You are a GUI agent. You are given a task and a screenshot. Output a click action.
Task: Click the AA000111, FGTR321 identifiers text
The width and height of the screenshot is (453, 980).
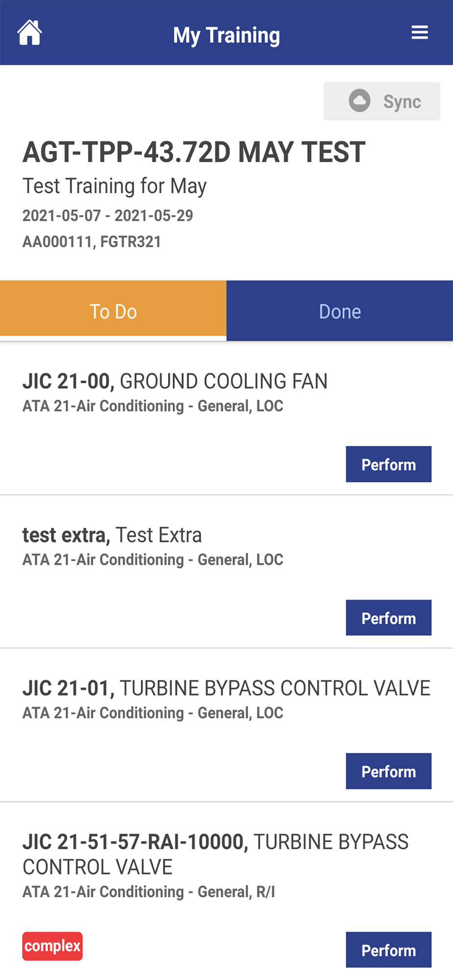point(92,242)
